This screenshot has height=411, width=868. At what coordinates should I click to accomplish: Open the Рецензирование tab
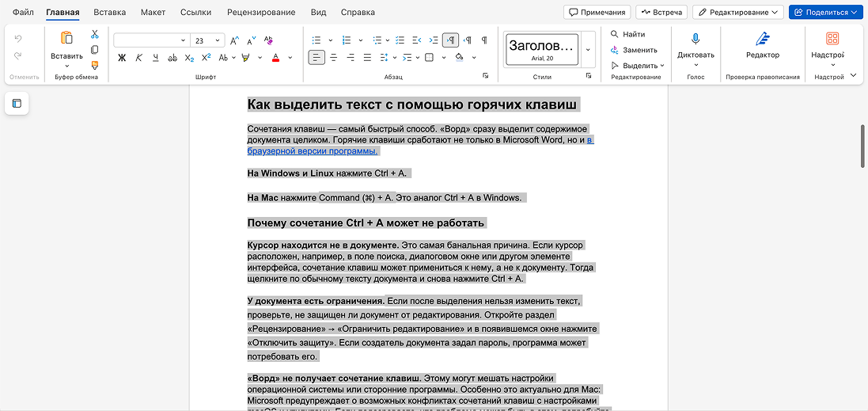click(261, 12)
